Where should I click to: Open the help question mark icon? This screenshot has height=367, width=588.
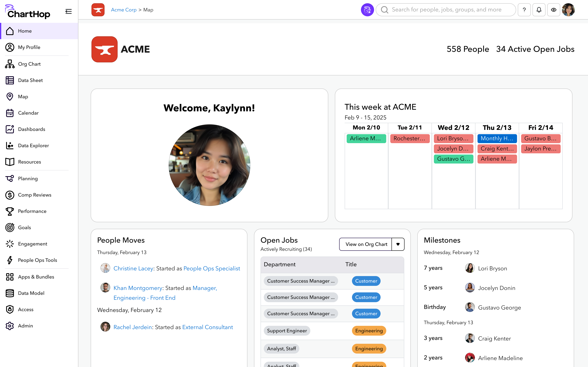click(524, 10)
